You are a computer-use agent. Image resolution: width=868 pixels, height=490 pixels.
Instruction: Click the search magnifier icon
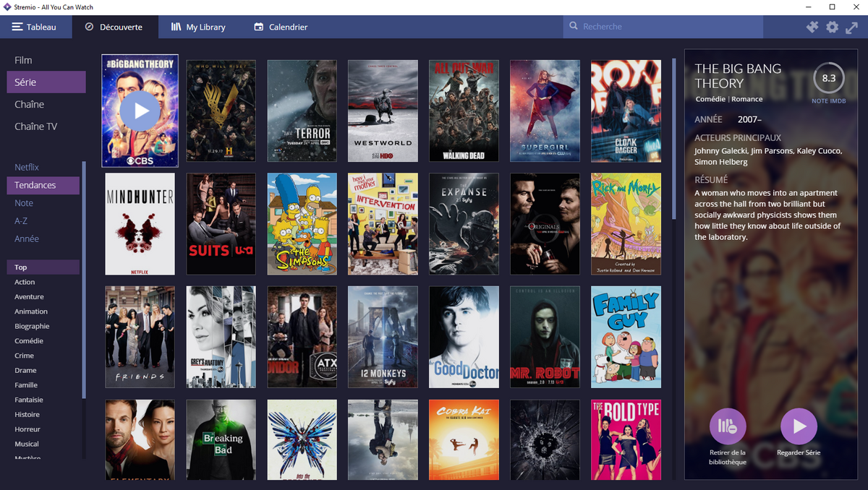coord(574,27)
